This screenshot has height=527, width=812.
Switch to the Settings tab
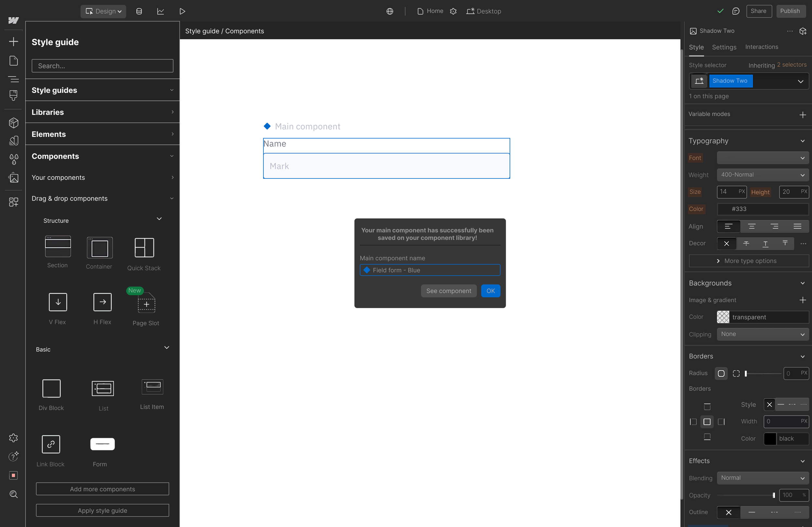pyautogui.click(x=724, y=47)
